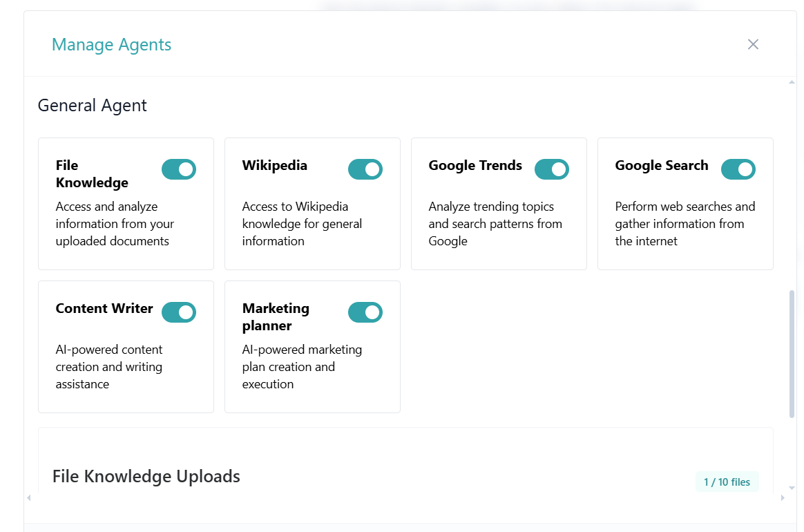Toggle the Marketing planner agent

click(x=365, y=312)
